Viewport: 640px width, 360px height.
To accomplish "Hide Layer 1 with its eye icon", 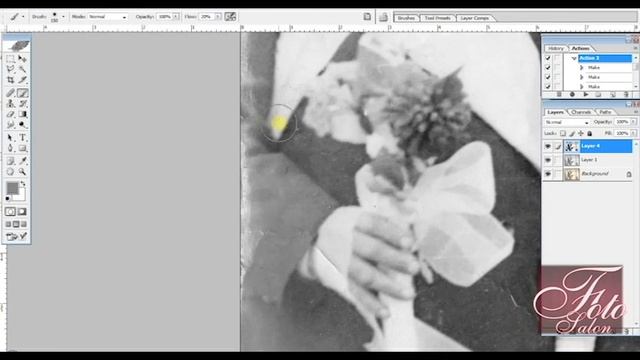I will point(548,160).
